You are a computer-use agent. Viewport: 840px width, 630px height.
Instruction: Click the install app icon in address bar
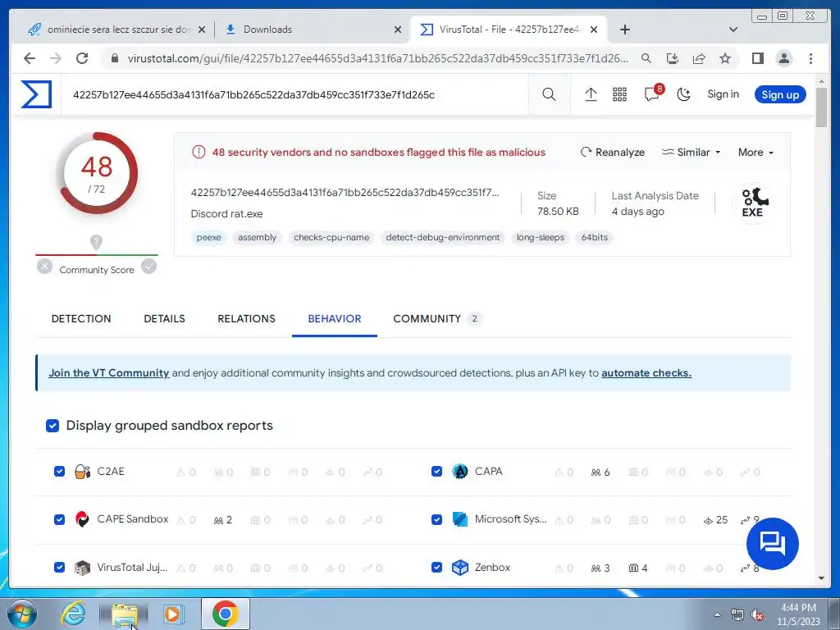pos(673,58)
